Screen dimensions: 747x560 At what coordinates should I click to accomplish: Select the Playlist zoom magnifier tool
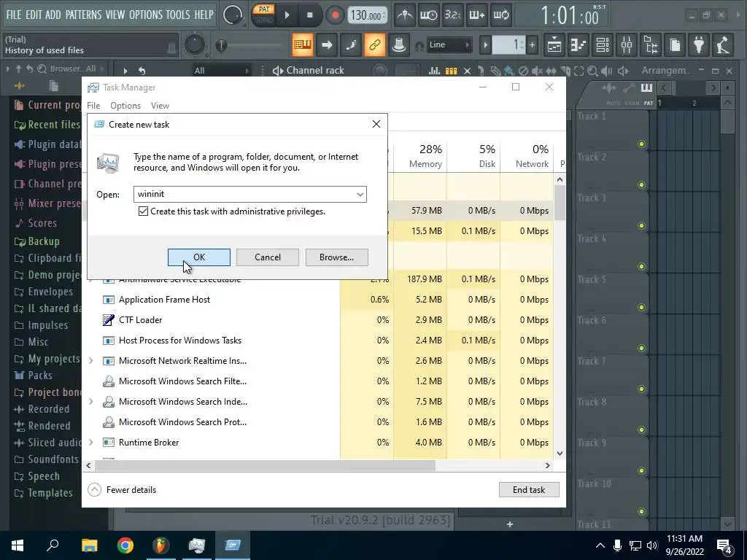592,71
